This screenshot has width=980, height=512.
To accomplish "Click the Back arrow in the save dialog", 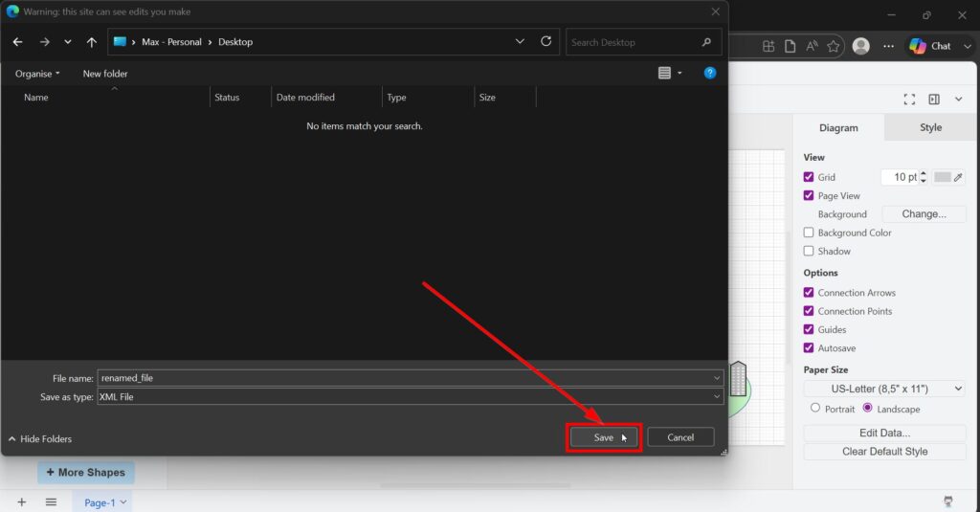I will point(17,42).
